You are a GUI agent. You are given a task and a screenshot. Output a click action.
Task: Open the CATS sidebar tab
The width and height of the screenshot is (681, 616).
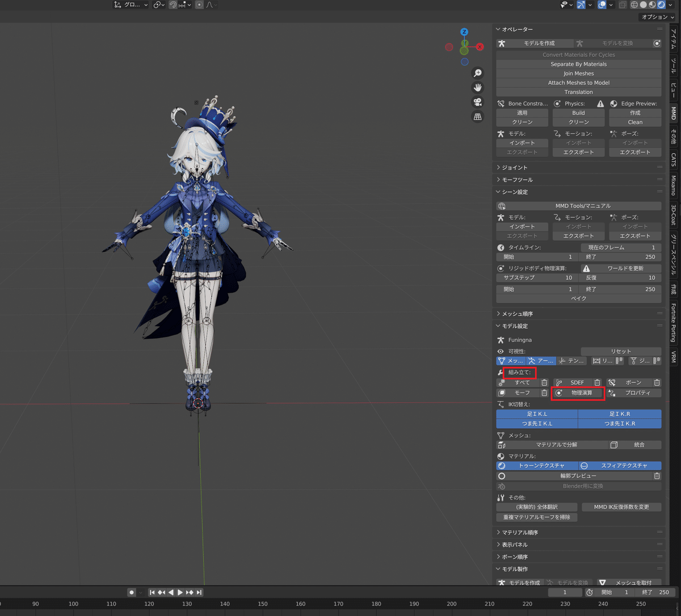(674, 159)
